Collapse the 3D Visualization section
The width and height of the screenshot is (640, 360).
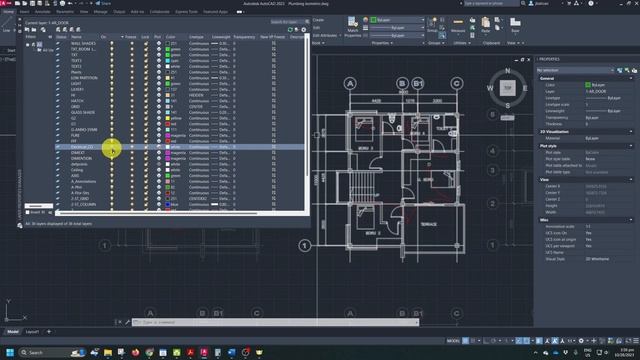tap(631, 132)
